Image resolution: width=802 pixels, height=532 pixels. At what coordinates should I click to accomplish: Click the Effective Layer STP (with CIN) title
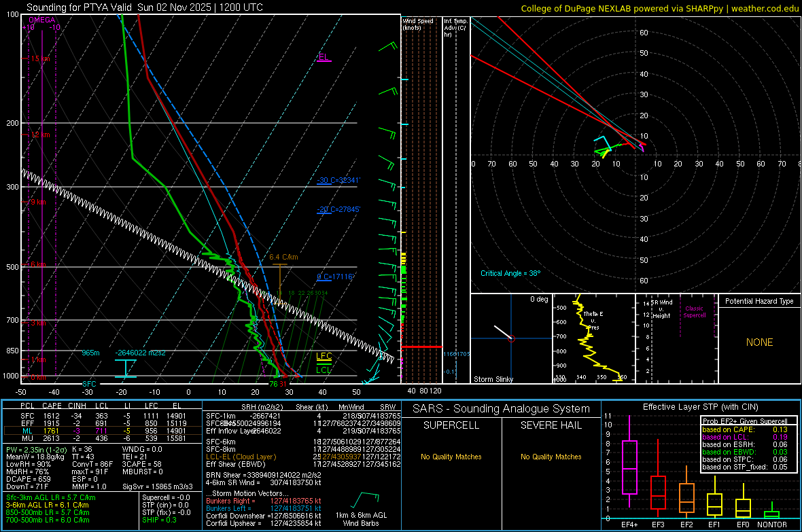[700, 407]
